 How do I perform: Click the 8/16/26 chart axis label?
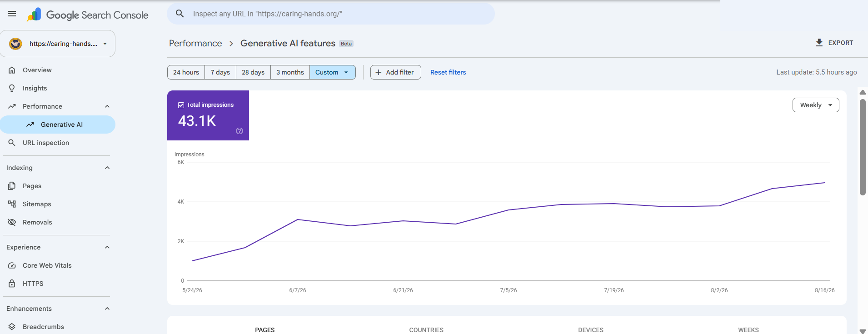824,290
